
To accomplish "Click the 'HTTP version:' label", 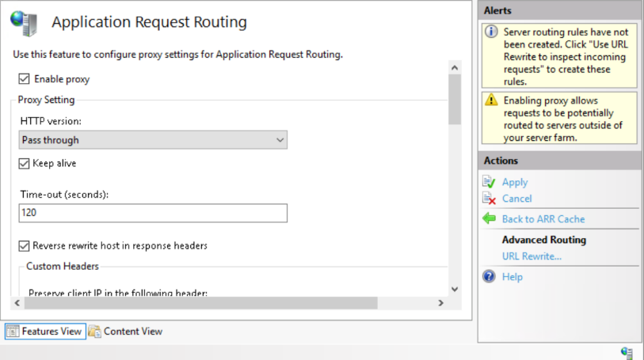I will tap(51, 121).
